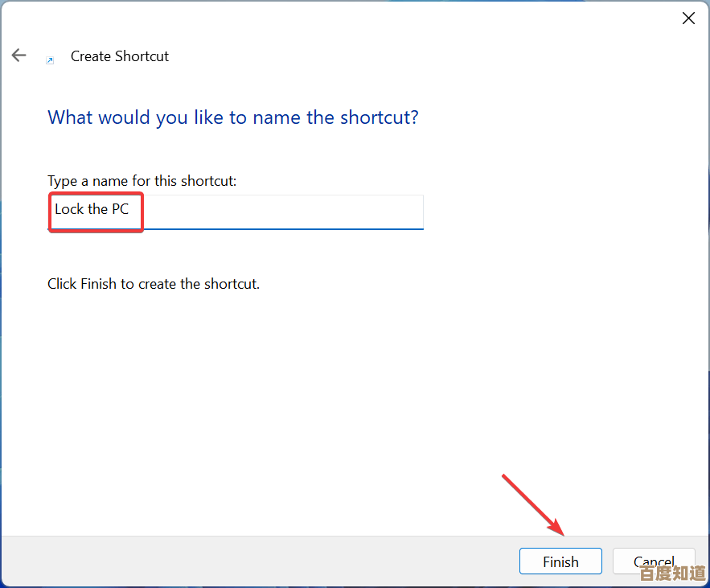Click the blue underline of the name field
The image size is (710, 588).
pyautogui.click(x=322, y=228)
